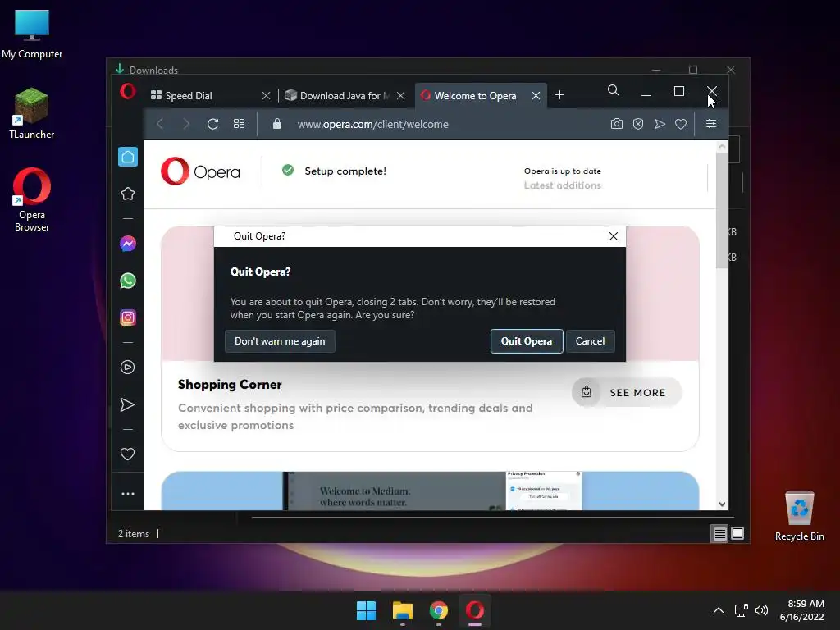Add page to bookmarks heart icon
Viewport: 840px width, 630px height.
click(681, 124)
